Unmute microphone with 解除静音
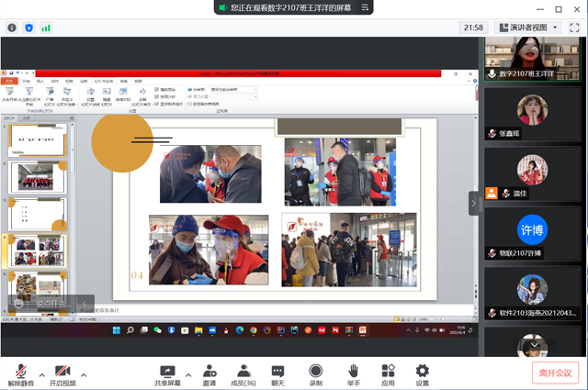 click(21, 375)
